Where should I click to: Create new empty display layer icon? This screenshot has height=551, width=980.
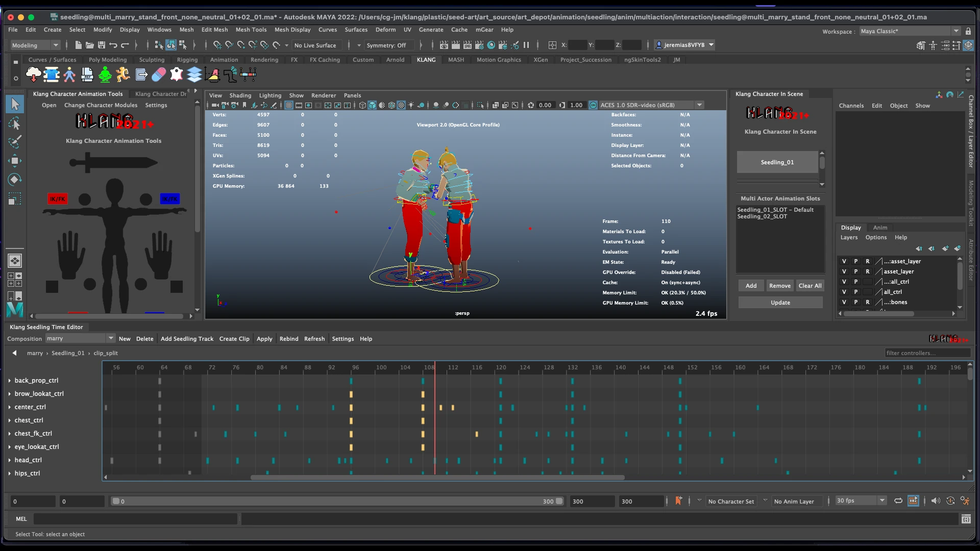pos(945,248)
